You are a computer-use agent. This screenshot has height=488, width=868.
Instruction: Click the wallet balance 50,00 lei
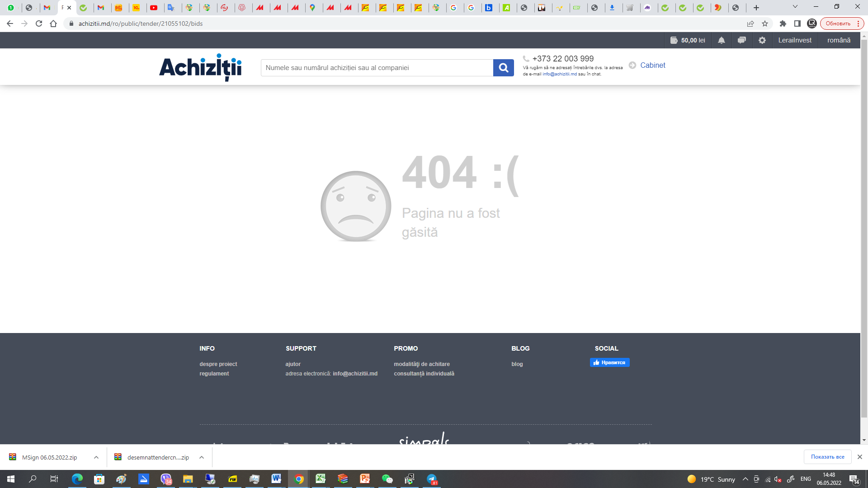coord(688,40)
